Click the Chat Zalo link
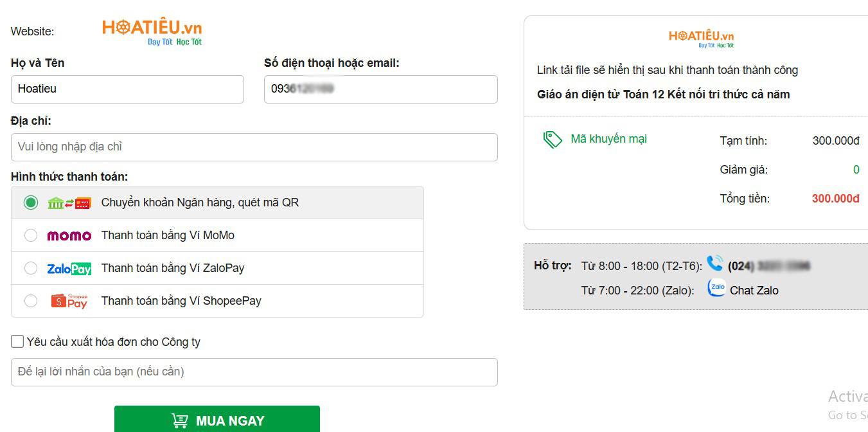Viewport: 868px width, 432px height. coord(754,290)
